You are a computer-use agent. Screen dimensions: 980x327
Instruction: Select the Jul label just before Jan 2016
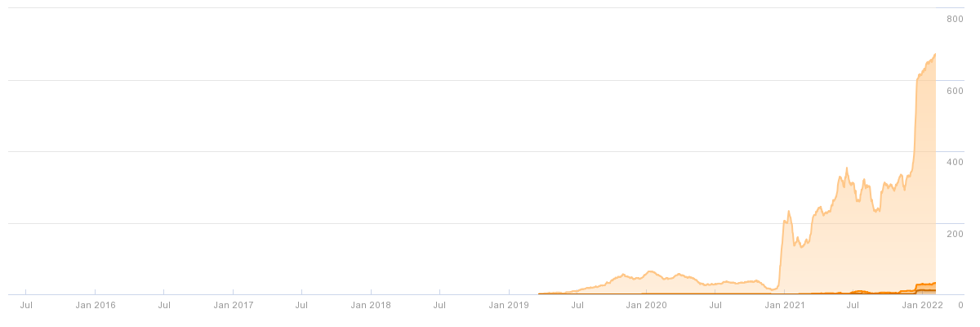pyautogui.click(x=26, y=305)
